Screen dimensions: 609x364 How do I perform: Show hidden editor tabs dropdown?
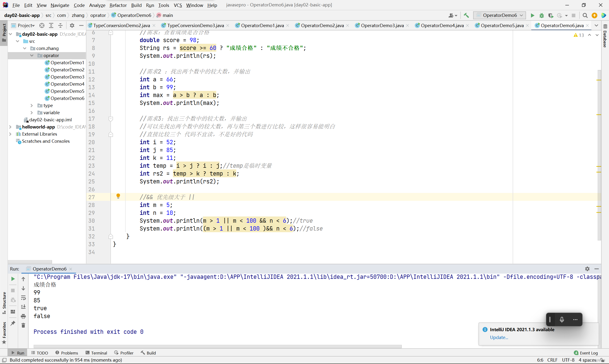[596, 25]
